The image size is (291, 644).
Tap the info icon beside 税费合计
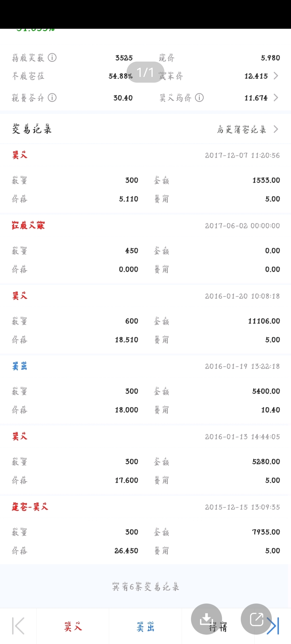pos(52,98)
